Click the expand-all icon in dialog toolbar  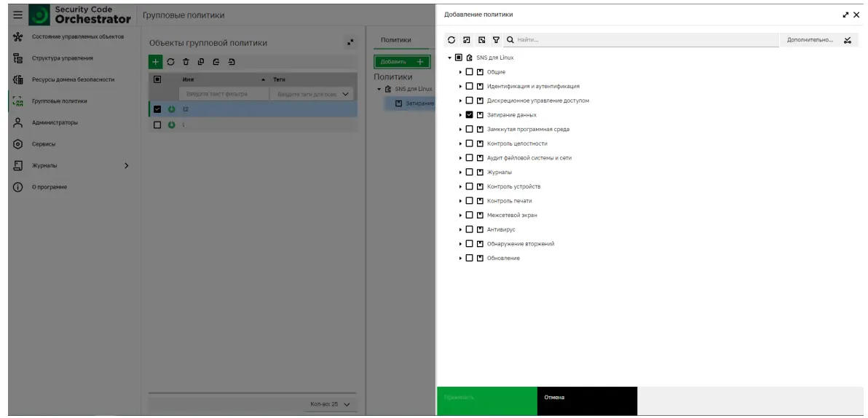[467, 40]
